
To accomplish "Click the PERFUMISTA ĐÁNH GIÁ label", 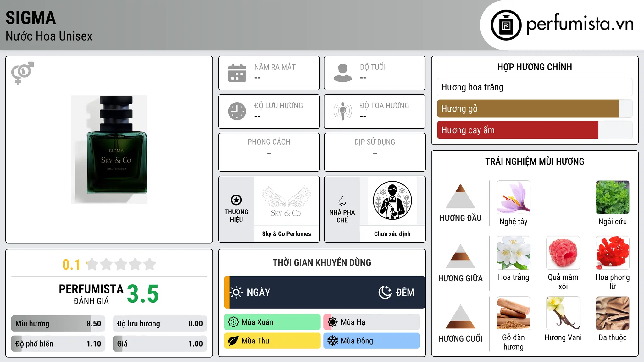I will [x=91, y=294].
